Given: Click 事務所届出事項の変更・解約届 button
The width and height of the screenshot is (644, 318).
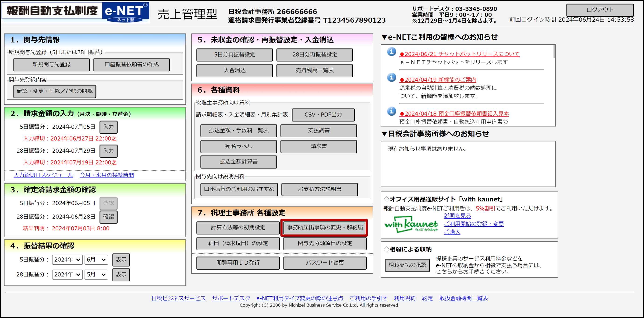Looking at the screenshot, I should (325, 227).
